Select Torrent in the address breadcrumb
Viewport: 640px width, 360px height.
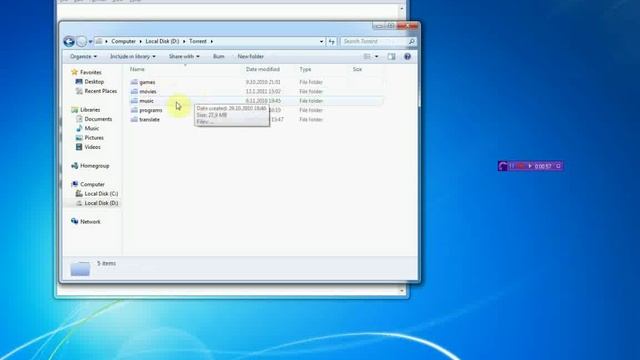coord(198,41)
